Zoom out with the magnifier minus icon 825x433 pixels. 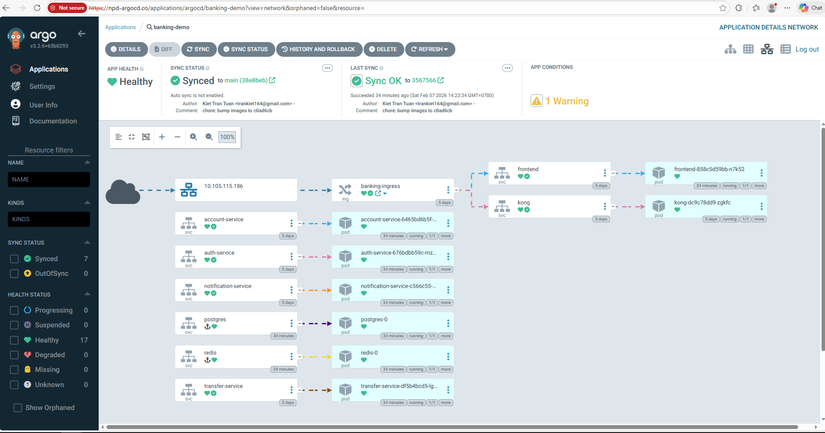pyautogui.click(x=209, y=137)
